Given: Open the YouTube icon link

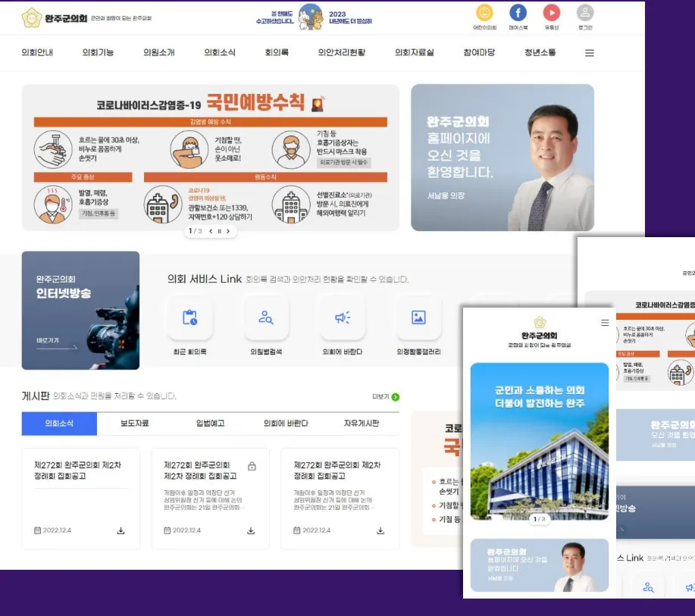Looking at the screenshot, I should 552,13.
